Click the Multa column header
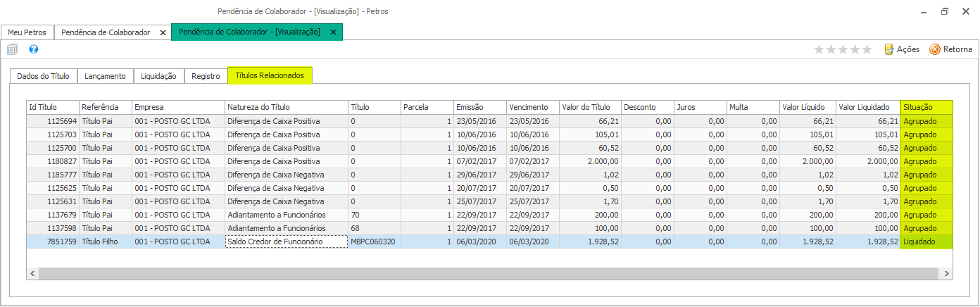 753,107
